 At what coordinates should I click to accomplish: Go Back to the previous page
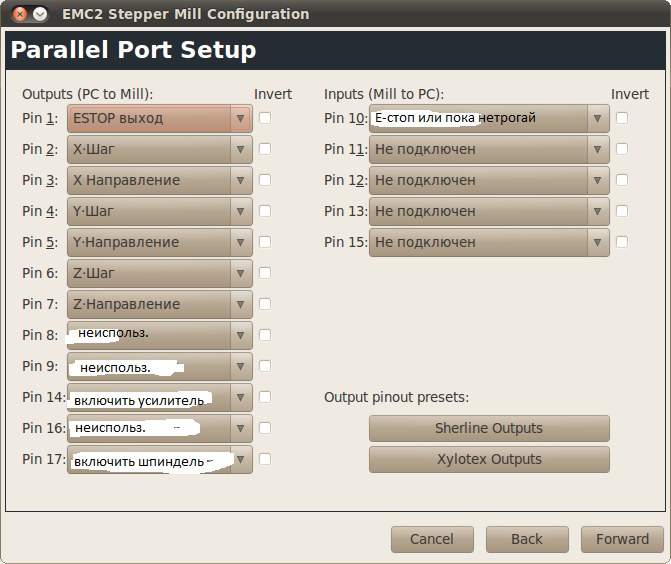click(527, 539)
